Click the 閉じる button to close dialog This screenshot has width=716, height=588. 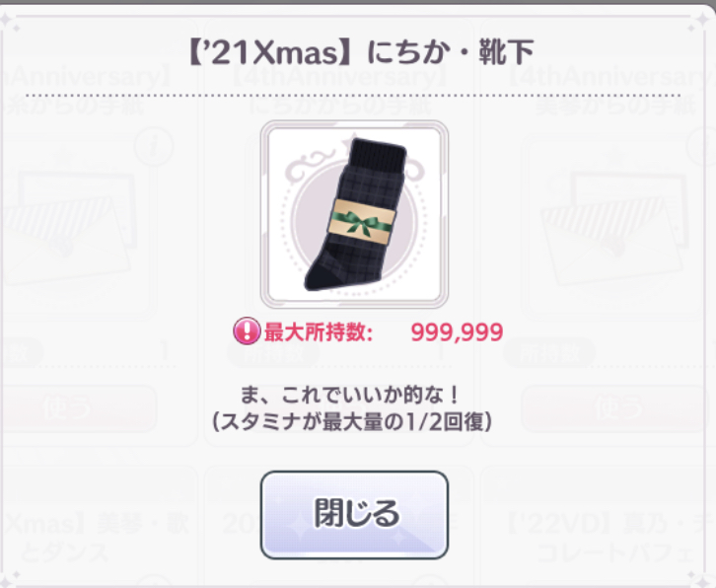click(354, 514)
